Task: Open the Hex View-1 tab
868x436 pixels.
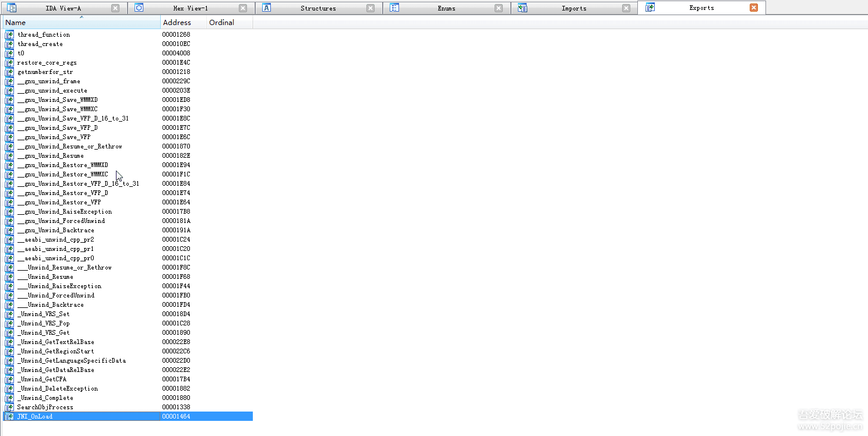Action: click(190, 8)
